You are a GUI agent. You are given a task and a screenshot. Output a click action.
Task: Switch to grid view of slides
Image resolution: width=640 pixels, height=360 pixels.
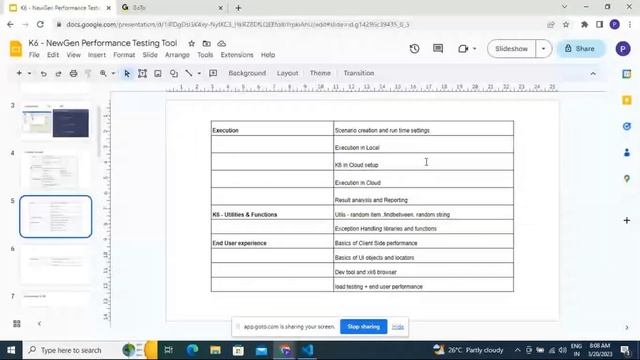(x=17, y=324)
